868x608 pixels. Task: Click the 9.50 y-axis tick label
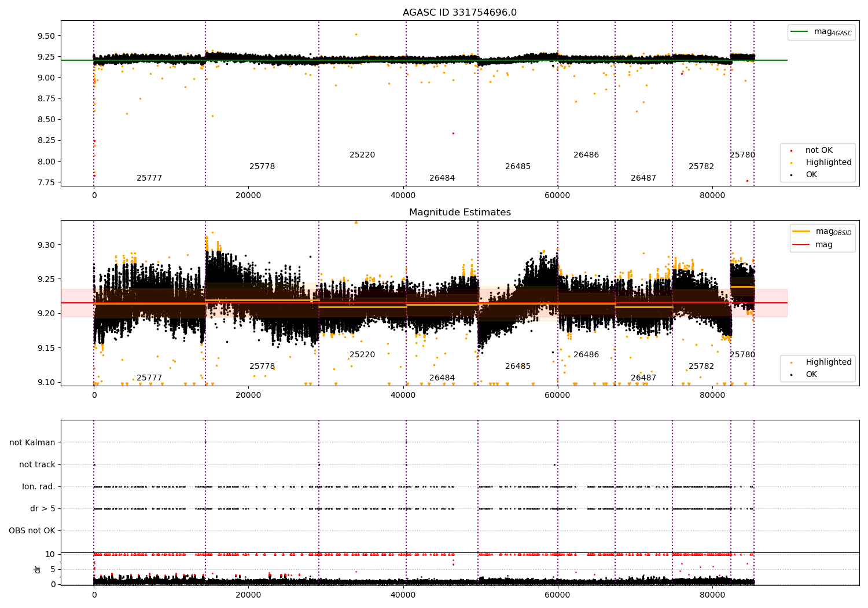coord(46,36)
